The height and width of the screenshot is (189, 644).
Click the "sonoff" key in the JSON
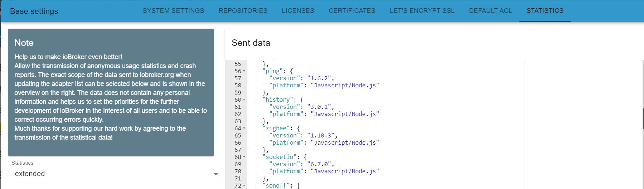[276, 185]
